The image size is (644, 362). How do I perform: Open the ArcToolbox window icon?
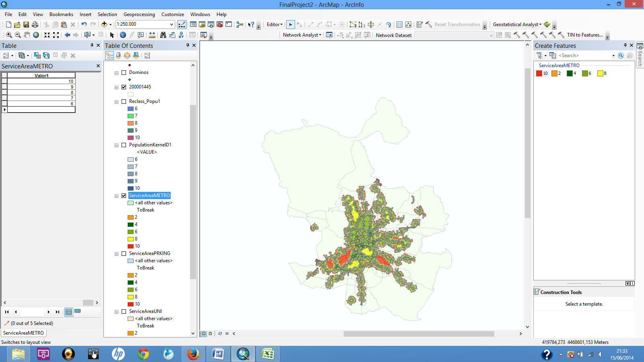[220, 25]
